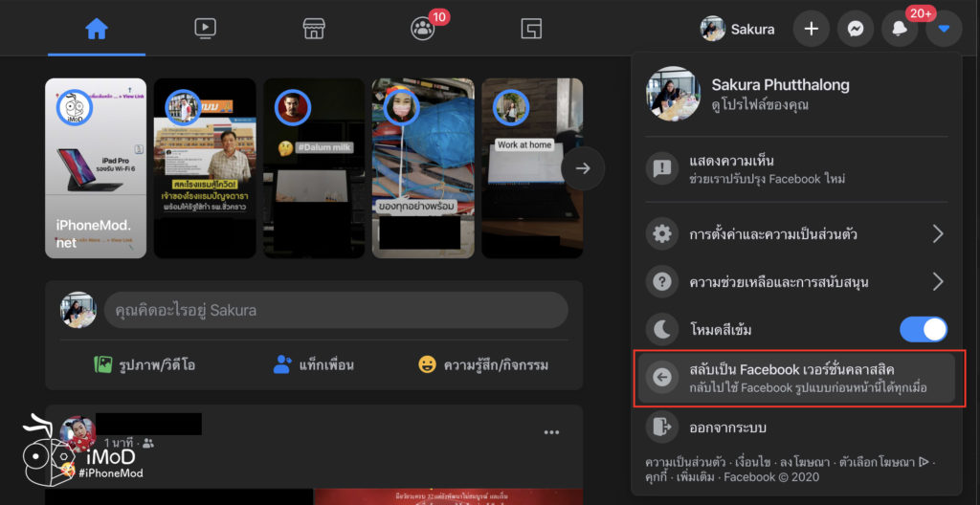Open the notifications bell
Viewport: 980px width, 505px height.
(x=900, y=29)
